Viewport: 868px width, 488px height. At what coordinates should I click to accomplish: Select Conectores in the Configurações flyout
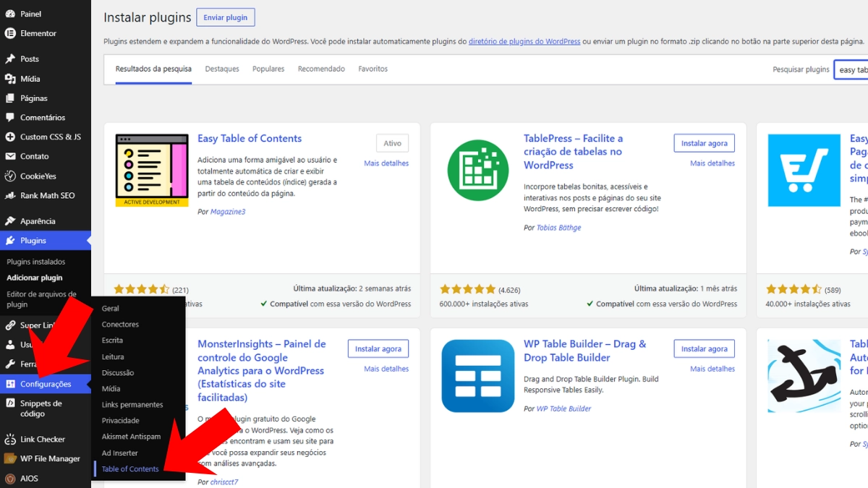click(x=120, y=325)
